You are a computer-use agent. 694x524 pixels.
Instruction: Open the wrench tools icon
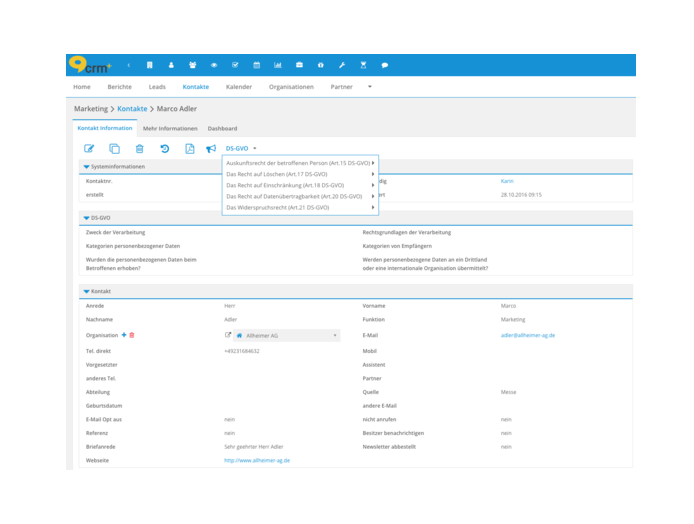point(342,65)
